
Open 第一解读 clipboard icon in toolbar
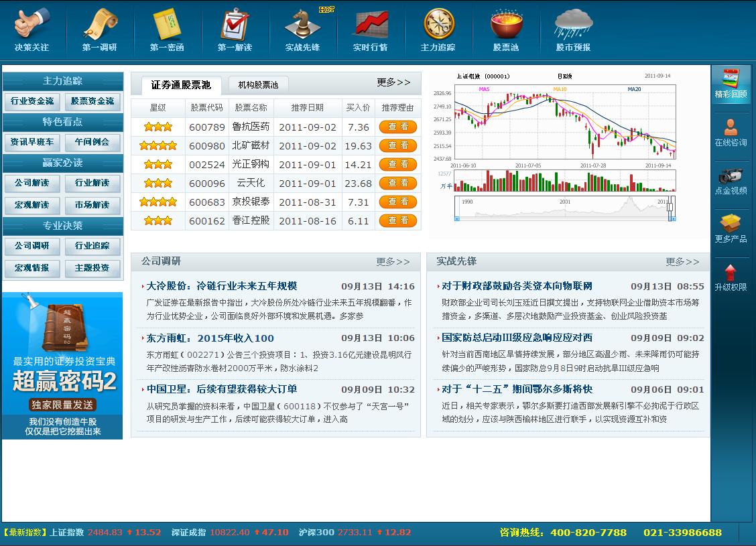[x=233, y=28]
